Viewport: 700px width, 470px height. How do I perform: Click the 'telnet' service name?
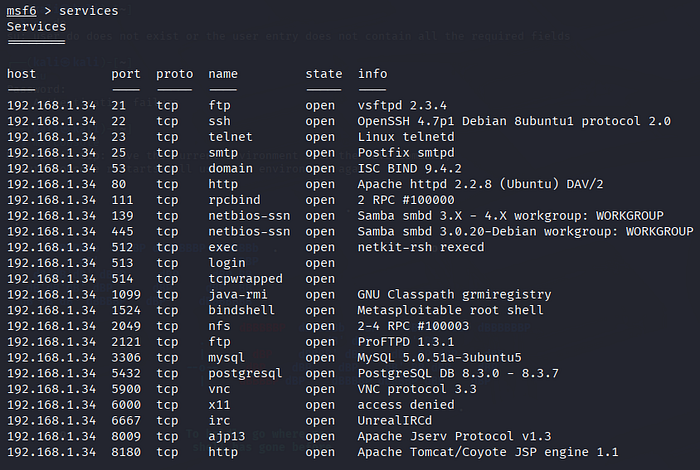coord(230,137)
